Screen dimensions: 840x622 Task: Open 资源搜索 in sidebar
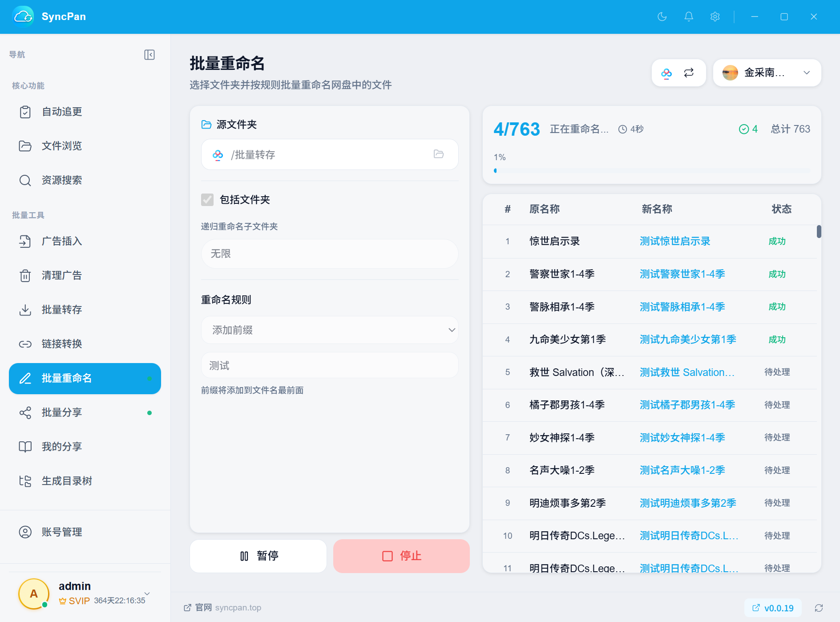pos(85,181)
